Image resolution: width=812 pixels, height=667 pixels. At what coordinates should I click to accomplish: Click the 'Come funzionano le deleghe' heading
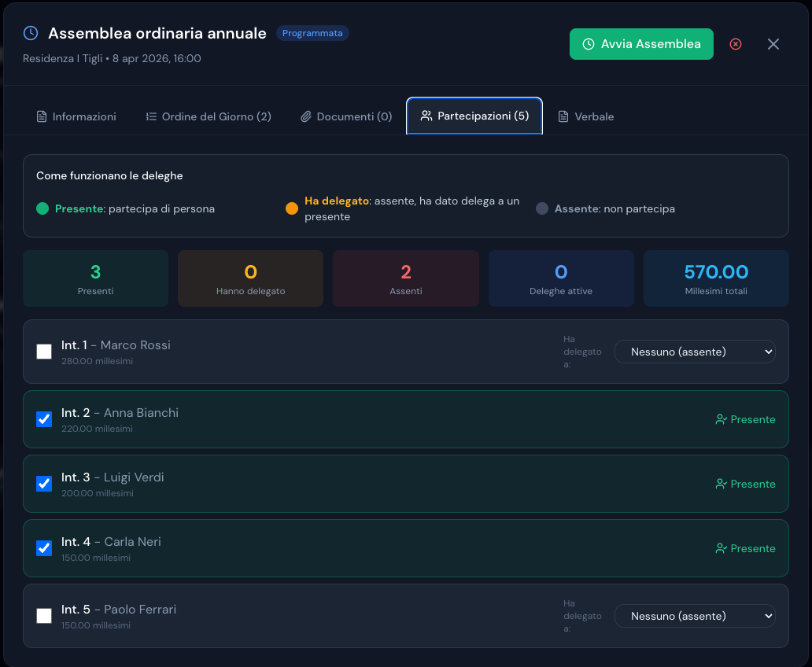coord(109,175)
